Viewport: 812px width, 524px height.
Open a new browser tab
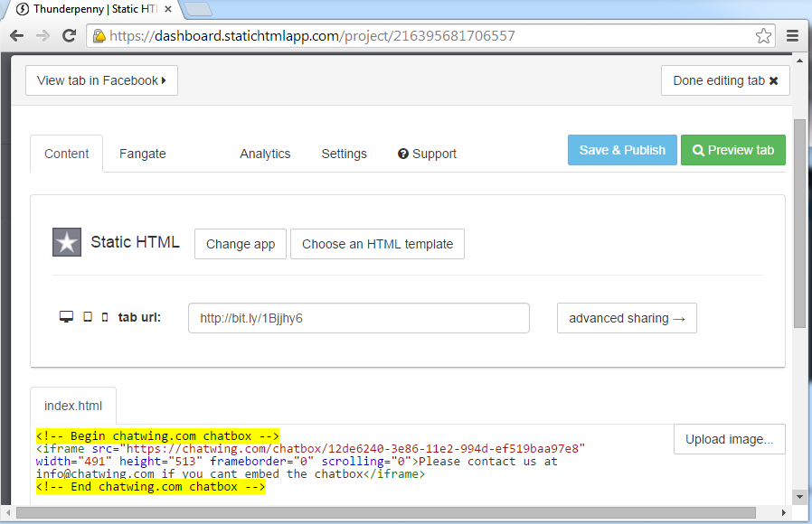click(x=197, y=9)
